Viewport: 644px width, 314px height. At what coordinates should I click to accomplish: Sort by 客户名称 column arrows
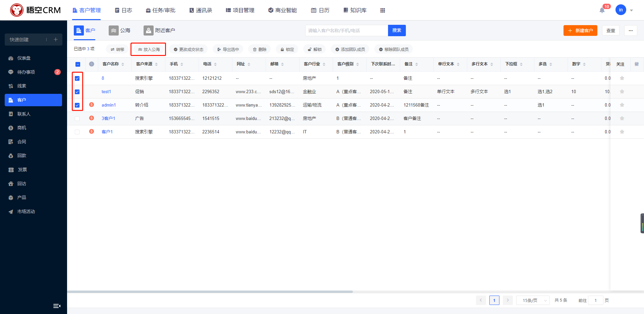pyautogui.click(x=123, y=64)
